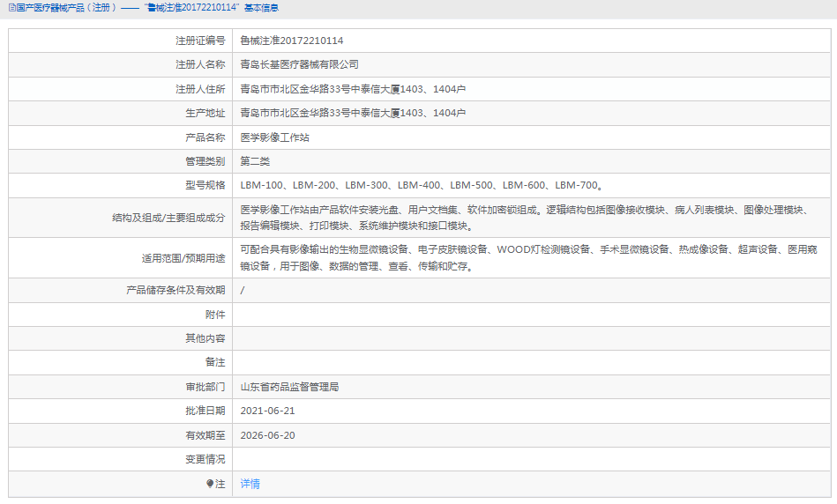Click the 有效期至 label
Image resolution: width=837 pixels, height=504 pixels.
205,435
